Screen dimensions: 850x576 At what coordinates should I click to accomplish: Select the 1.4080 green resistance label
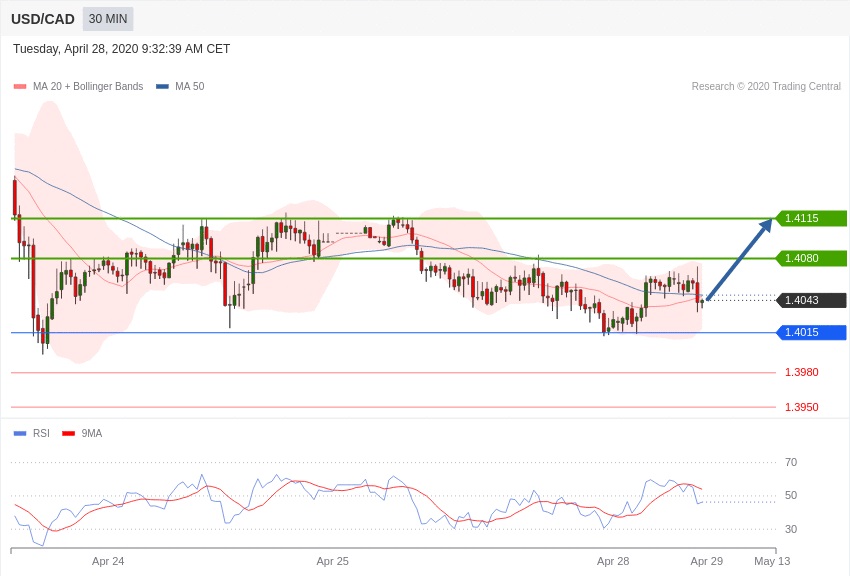[811, 258]
